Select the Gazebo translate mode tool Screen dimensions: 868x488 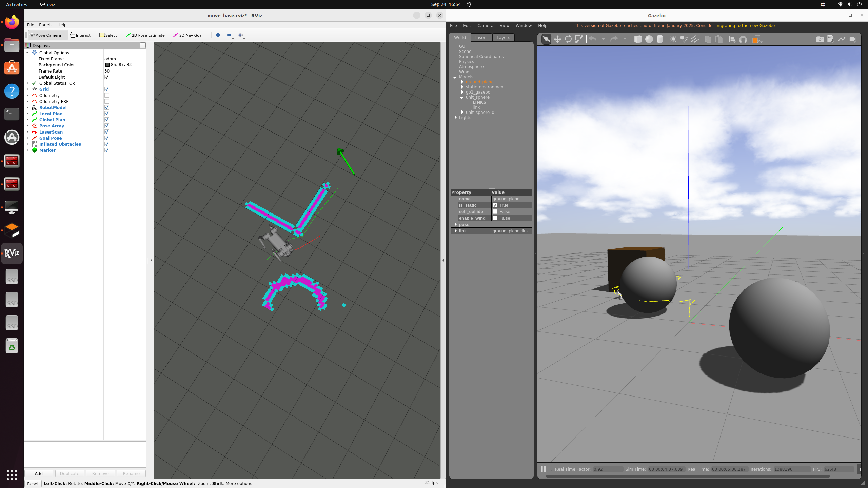[x=557, y=39]
